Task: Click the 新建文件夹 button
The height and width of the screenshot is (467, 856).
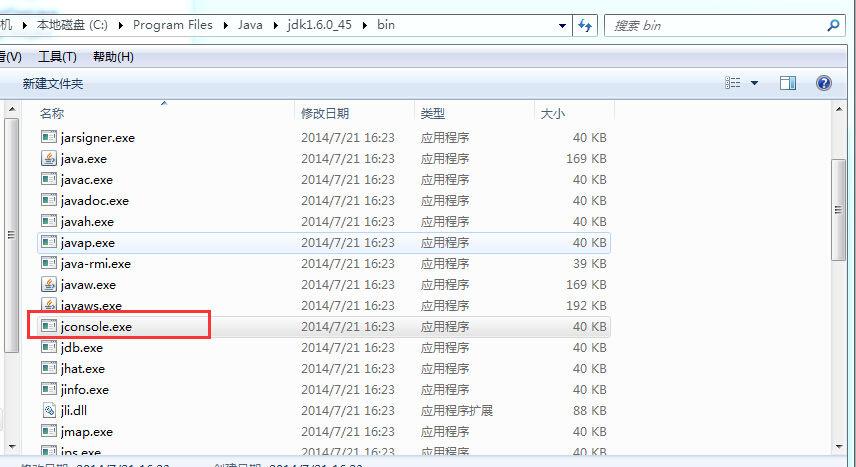Action: (x=53, y=84)
